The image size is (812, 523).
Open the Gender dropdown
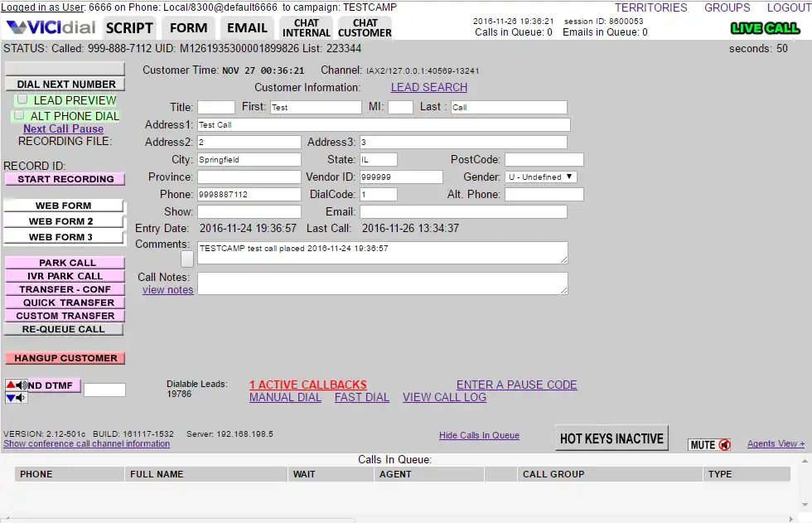541,177
